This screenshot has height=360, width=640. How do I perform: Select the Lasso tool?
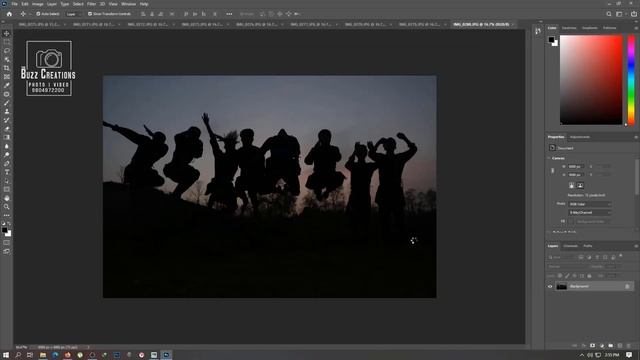[7, 51]
